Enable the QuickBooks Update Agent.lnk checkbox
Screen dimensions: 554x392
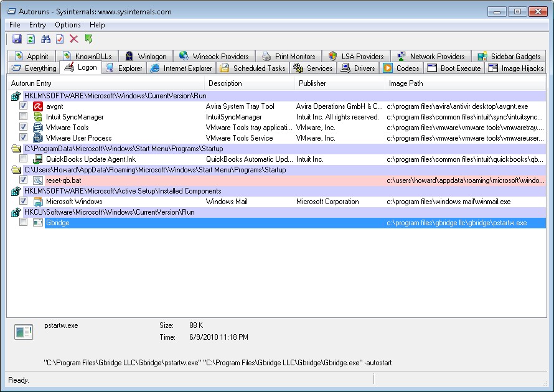click(23, 159)
